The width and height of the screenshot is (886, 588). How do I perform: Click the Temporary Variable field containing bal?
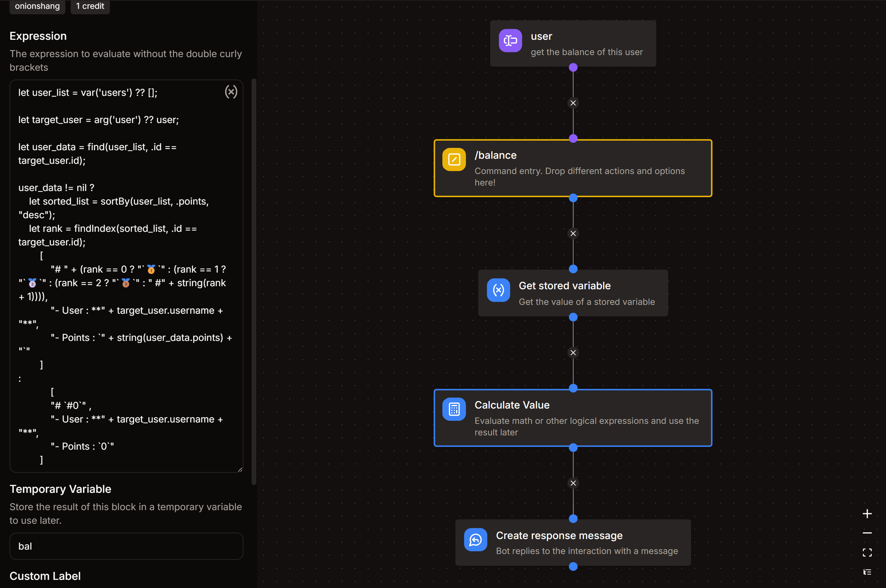pyautogui.click(x=126, y=546)
